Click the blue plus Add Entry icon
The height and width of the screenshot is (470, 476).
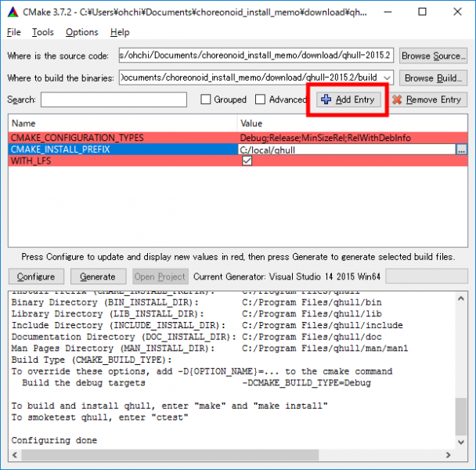pos(326,100)
